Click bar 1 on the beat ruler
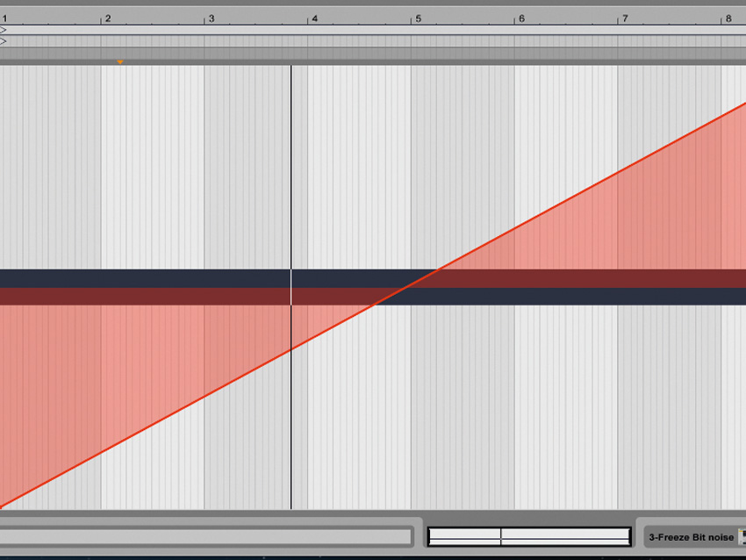Viewport: 746px width, 560px height. click(4, 18)
